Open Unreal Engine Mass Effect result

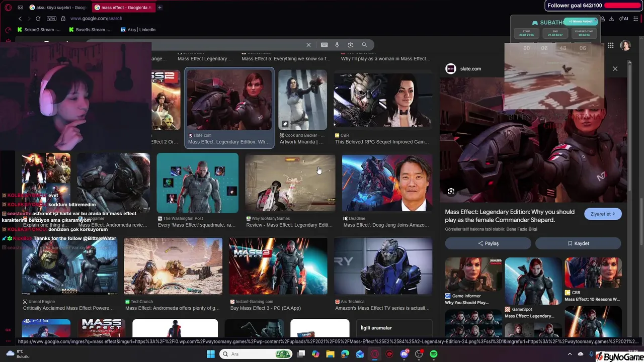(69, 266)
